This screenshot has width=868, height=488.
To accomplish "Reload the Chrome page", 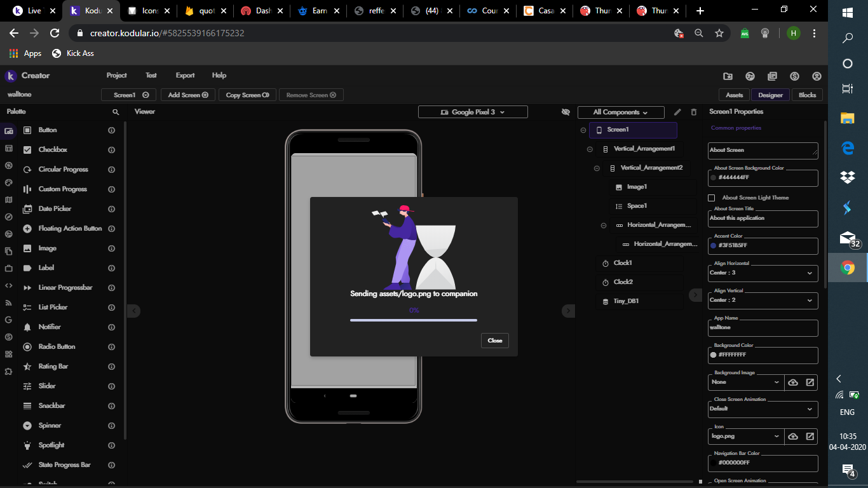I will [x=55, y=33].
